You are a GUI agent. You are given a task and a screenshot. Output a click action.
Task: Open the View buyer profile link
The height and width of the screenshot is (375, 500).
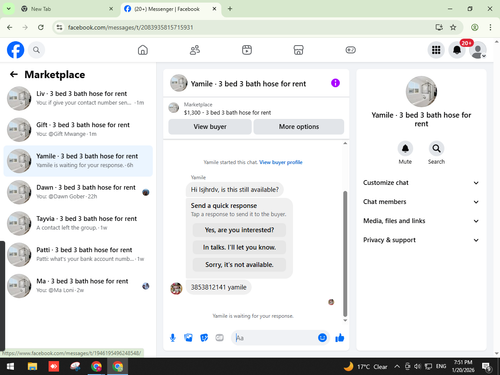click(x=281, y=162)
